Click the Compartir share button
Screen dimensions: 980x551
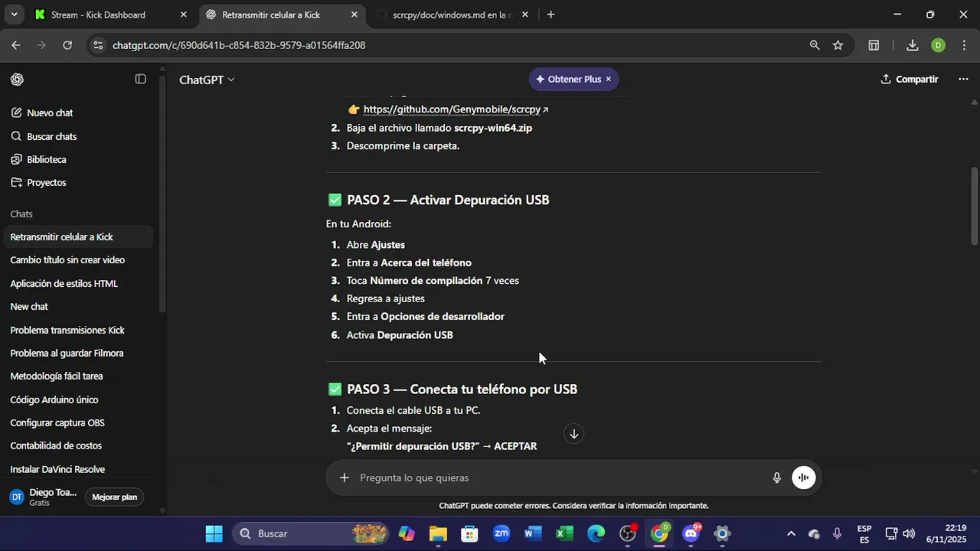pos(910,79)
